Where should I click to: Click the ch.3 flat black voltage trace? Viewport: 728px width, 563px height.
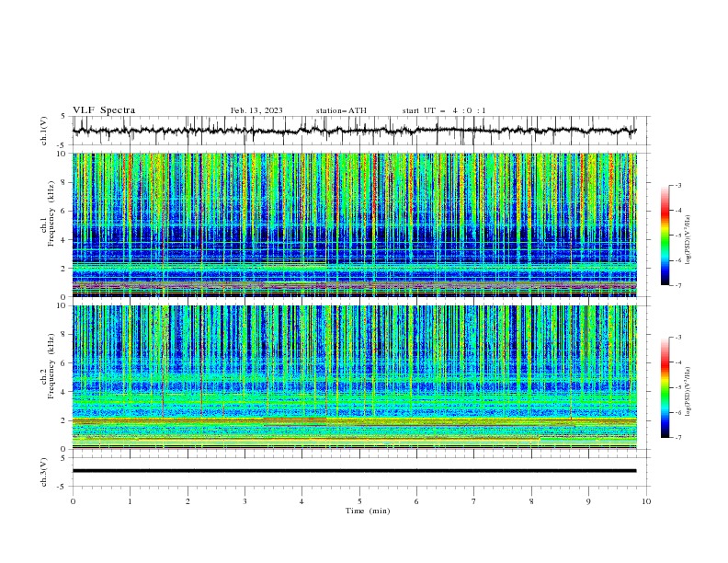(354, 471)
